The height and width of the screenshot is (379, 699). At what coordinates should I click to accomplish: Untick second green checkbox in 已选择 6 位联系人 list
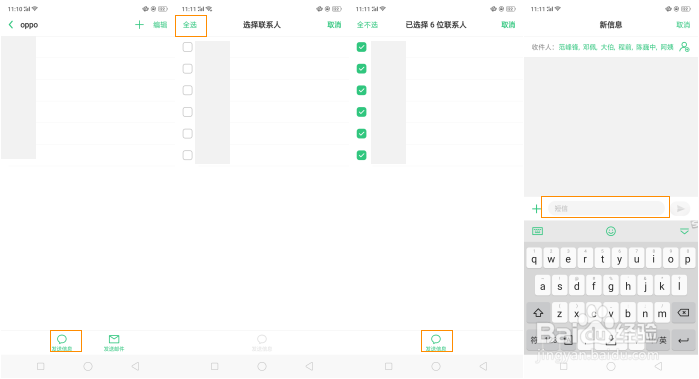[x=362, y=69]
